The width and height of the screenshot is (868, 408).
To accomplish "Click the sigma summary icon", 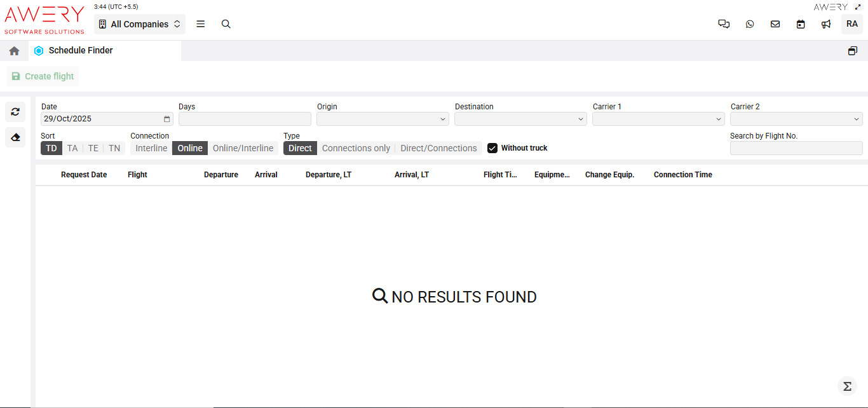I will tap(846, 386).
